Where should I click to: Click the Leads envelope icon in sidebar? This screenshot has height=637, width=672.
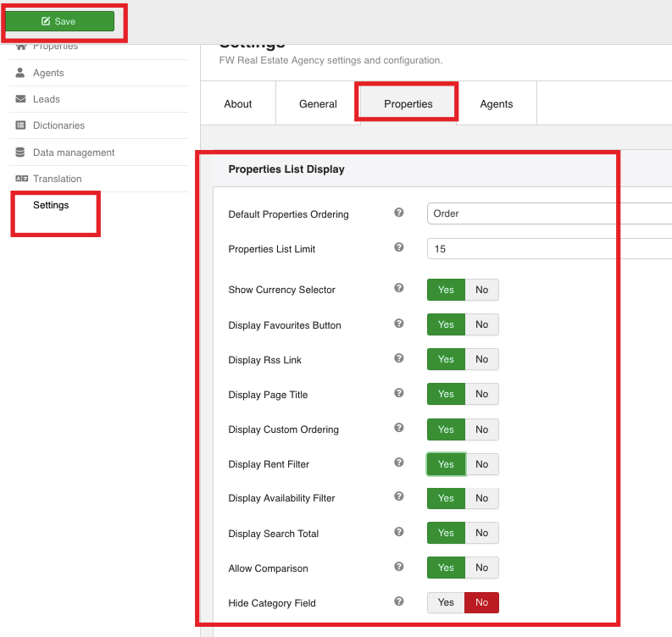tap(21, 99)
